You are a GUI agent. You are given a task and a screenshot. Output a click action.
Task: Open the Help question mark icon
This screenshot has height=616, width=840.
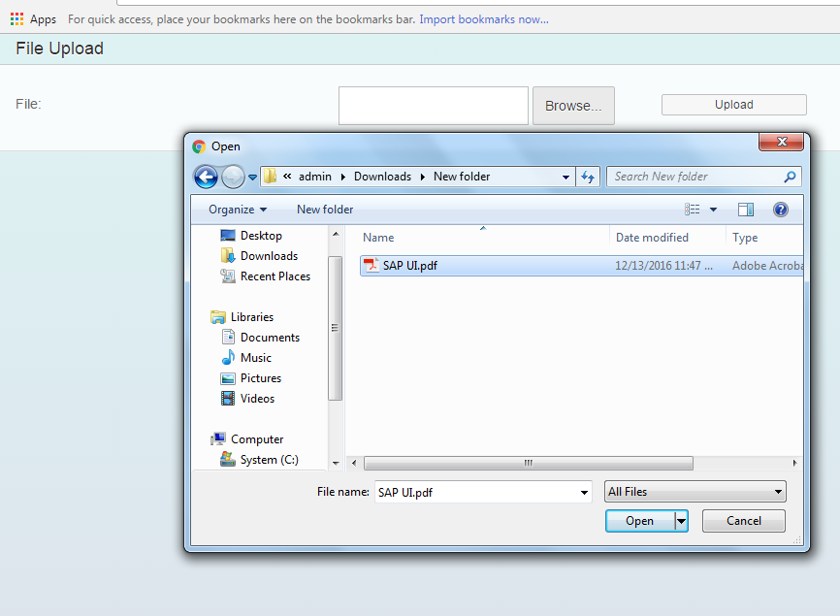(780, 210)
